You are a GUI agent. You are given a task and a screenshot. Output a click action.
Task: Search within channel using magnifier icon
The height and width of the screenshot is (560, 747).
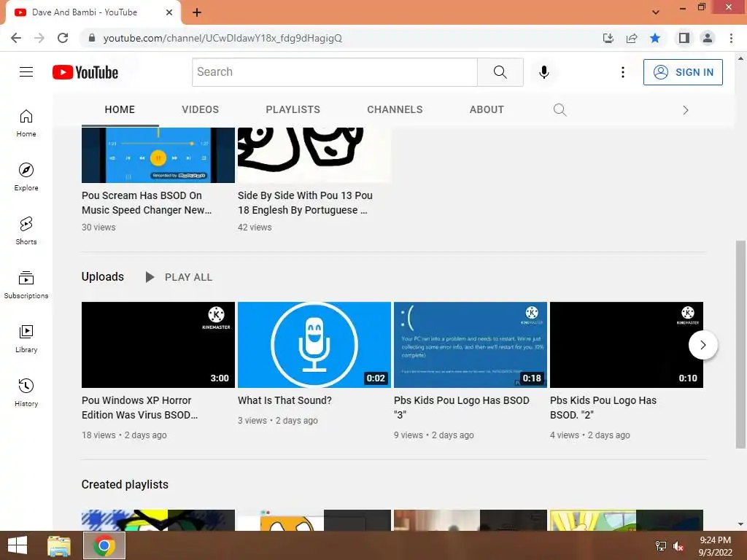pyautogui.click(x=560, y=110)
